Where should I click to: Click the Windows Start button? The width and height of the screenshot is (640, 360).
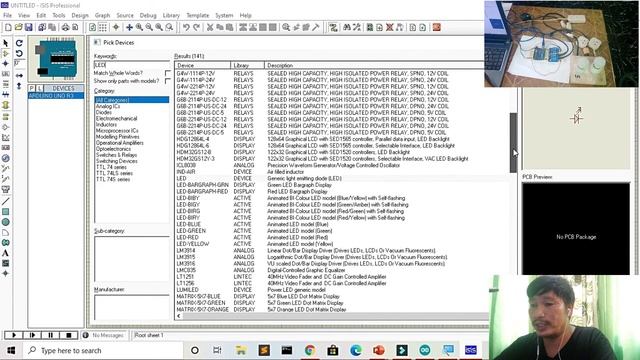(x=11, y=351)
